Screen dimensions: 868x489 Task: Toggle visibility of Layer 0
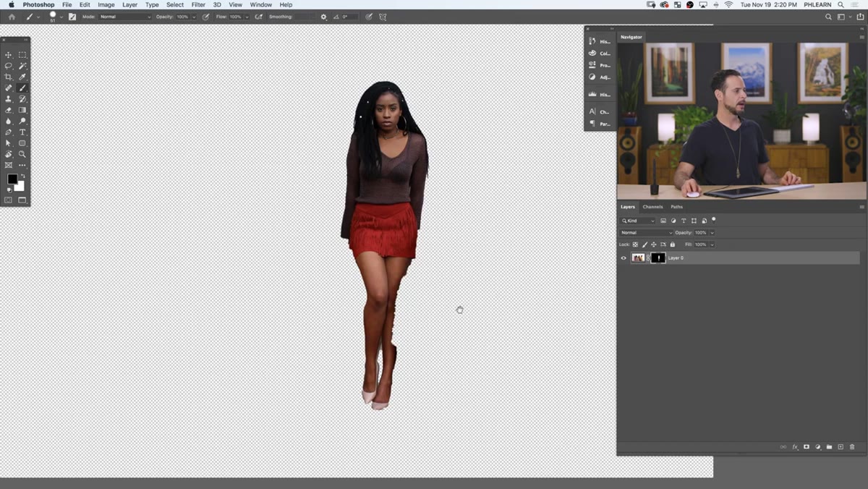(x=624, y=258)
